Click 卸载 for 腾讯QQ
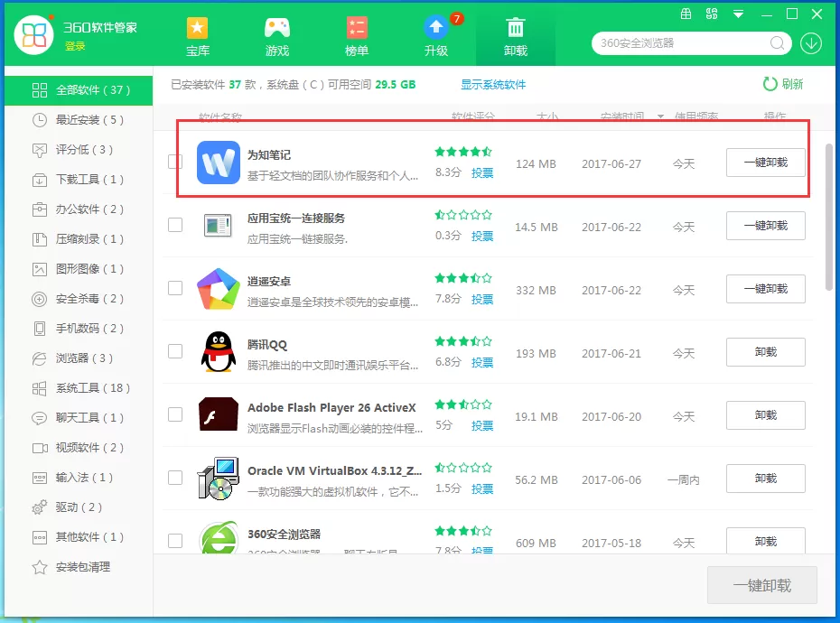Viewport: 840px width, 623px height. (766, 352)
